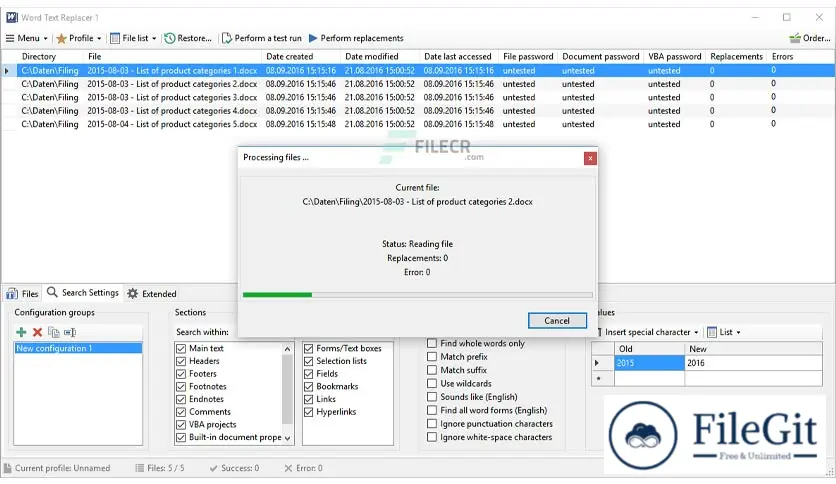Click the File list icon

point(115,38)
